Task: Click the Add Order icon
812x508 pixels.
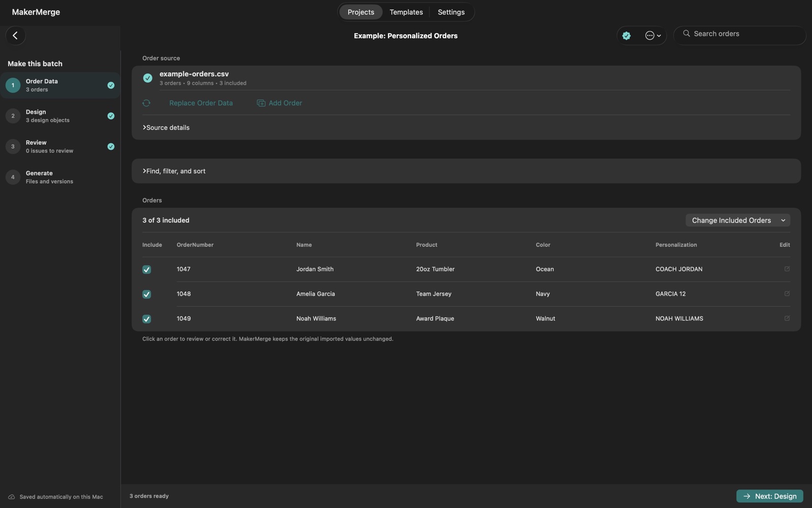Action: click(261, 103)
